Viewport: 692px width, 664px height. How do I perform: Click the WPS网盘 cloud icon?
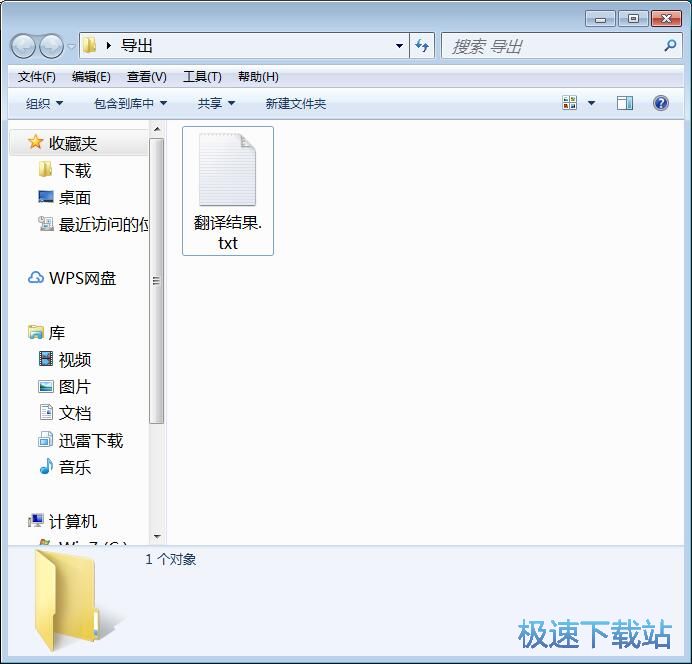tap(36, 278)
